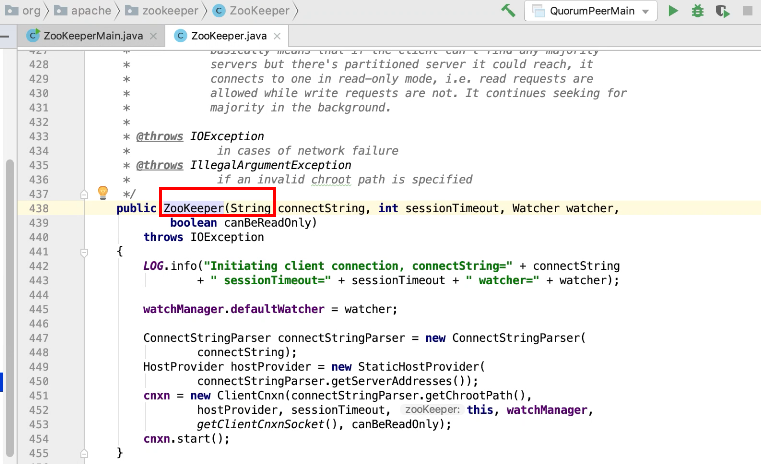Click the ZooKeeper constructor name on line 438
The width and height of the screenshot is (761, 464).
tap(193, 208)
